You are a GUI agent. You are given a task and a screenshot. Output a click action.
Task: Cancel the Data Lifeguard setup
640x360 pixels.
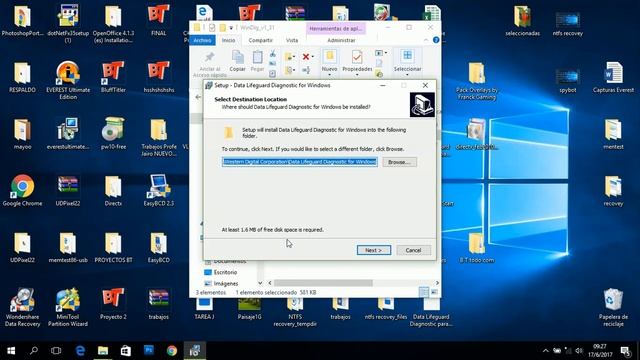pos(413,250)
